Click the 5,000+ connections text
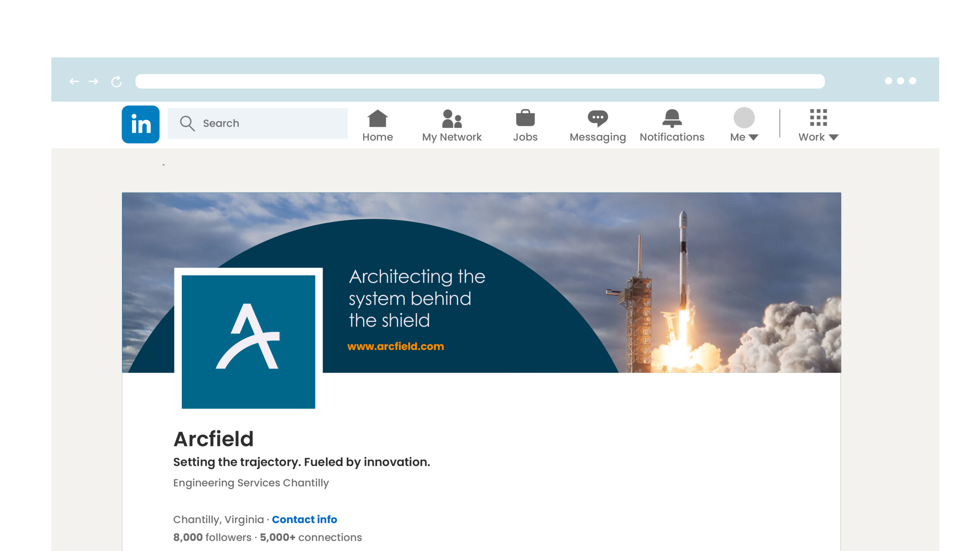Screen dimensions: 980x551 point(311,537)
